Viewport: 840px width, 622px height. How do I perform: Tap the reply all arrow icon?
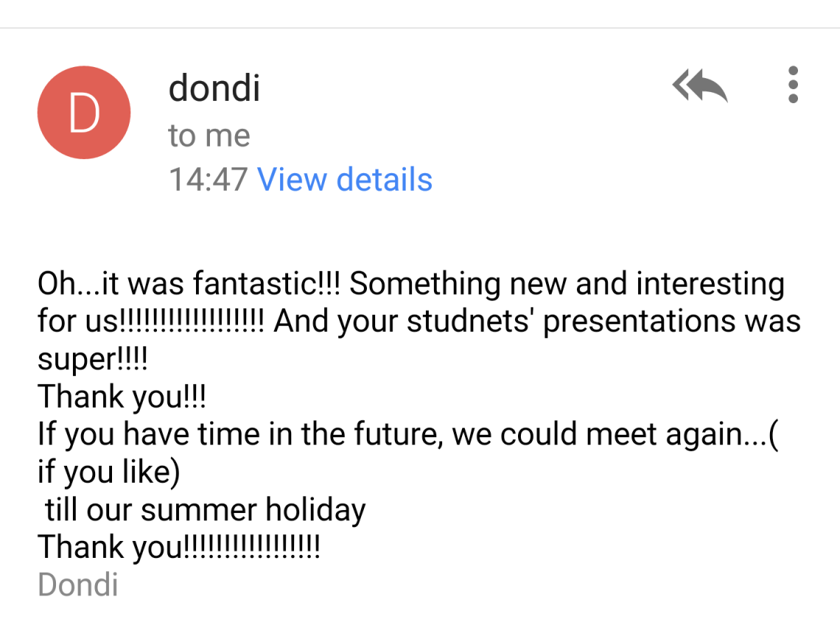tap(699, 85)
